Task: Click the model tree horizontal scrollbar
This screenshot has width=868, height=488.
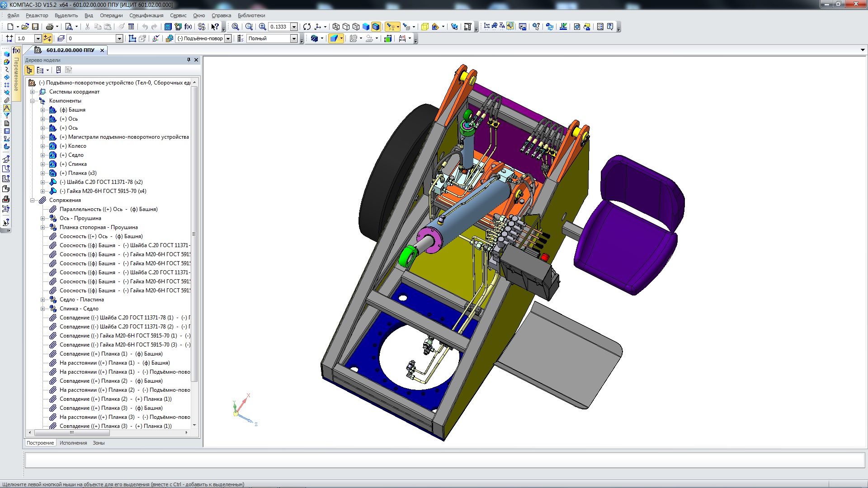Action: pyautogui.click(x=72, y=432)
